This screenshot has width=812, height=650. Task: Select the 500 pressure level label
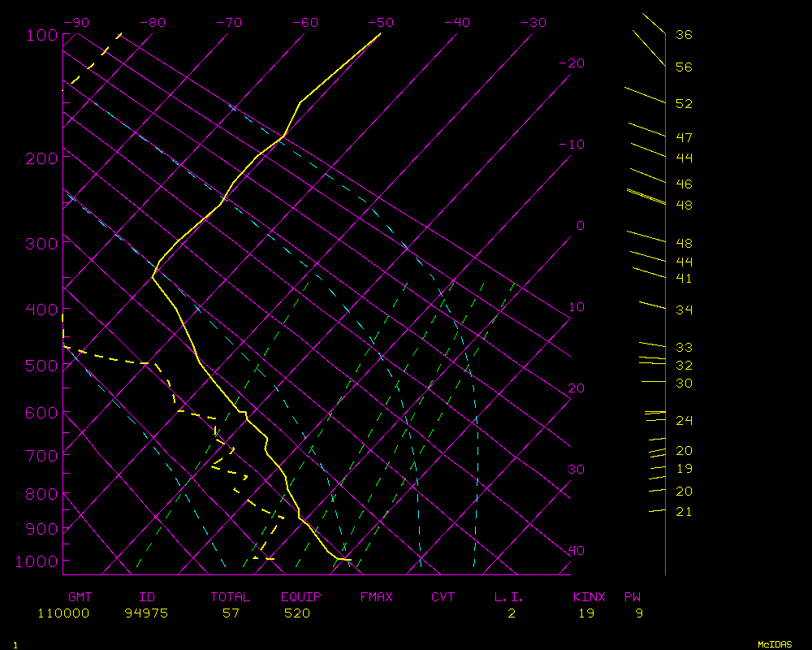click(x=41, y=366)
